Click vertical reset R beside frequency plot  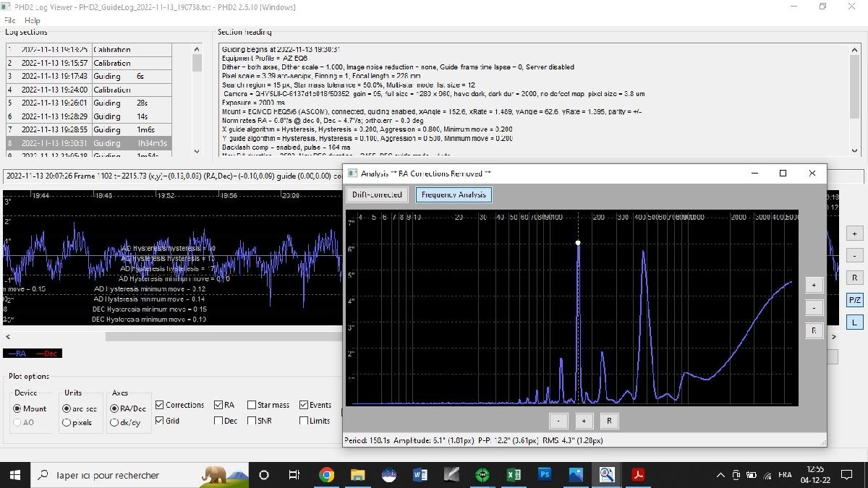[x=814, y=330]
